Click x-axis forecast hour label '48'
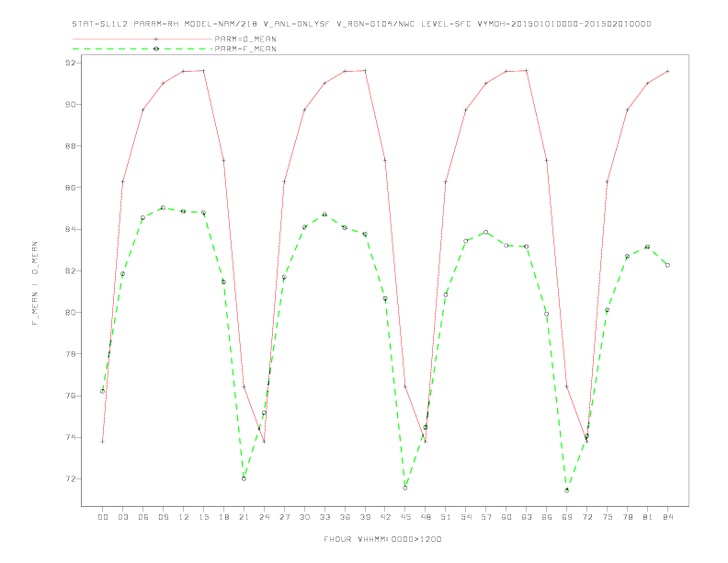Image resolution: width=728 pixels, height=563 pixels. point(426,517)
